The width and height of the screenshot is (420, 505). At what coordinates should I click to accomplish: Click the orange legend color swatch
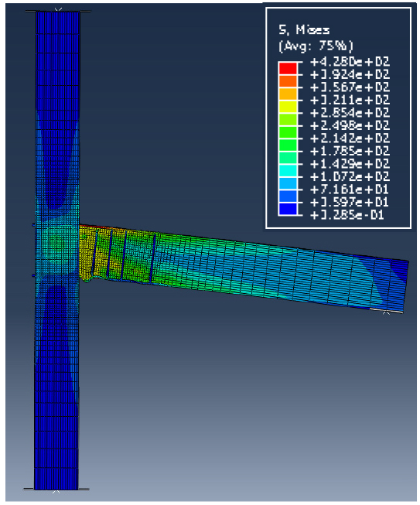(x=288, y=81)
